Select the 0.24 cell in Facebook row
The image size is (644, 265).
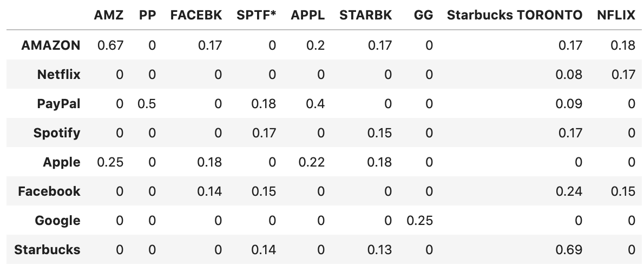pyautogui.click(x=570, y=191)
